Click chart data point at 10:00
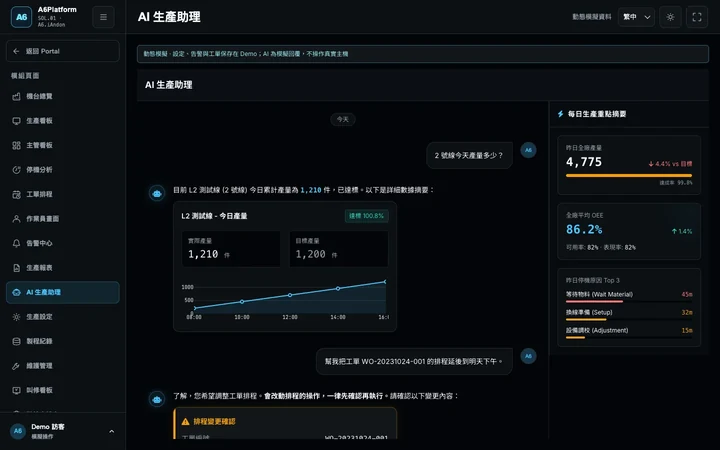The height and width of the screenshot is (450, 720). [x=242, y=302]
